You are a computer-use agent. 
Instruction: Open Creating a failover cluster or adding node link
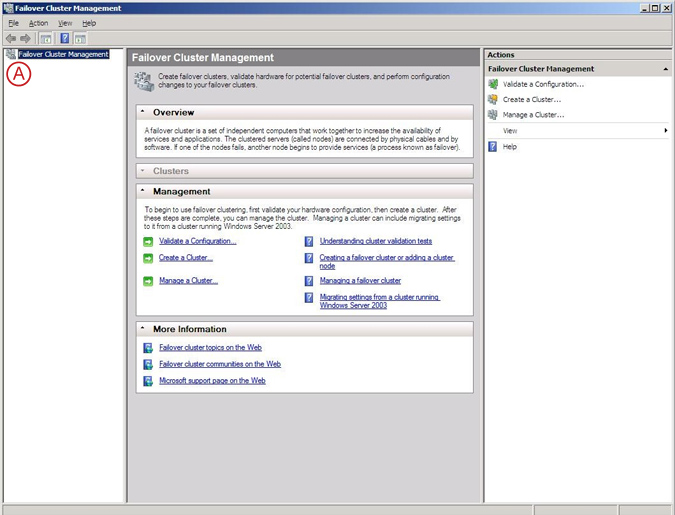(x=387, y=262)
